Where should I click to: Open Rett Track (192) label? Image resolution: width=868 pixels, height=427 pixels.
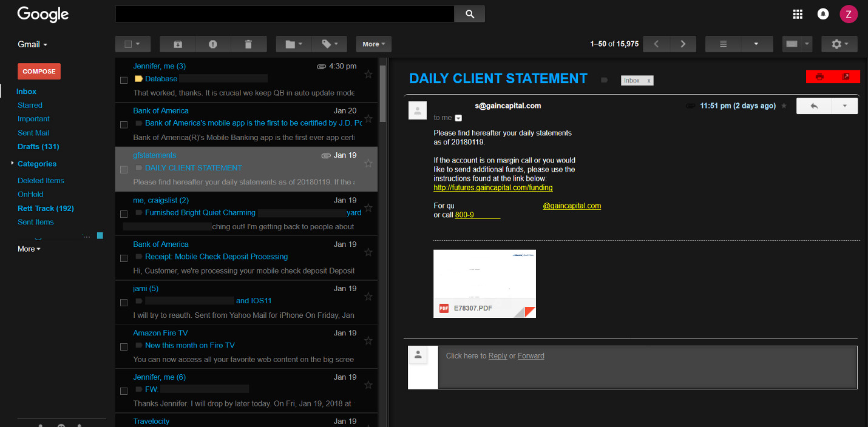point(46,208)
